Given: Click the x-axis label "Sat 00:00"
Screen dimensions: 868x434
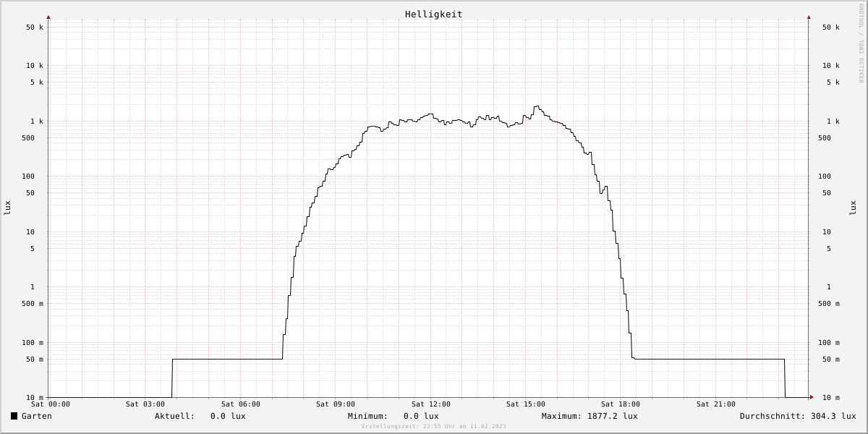Looking at the screenshot, I should (x=51, y=404).
